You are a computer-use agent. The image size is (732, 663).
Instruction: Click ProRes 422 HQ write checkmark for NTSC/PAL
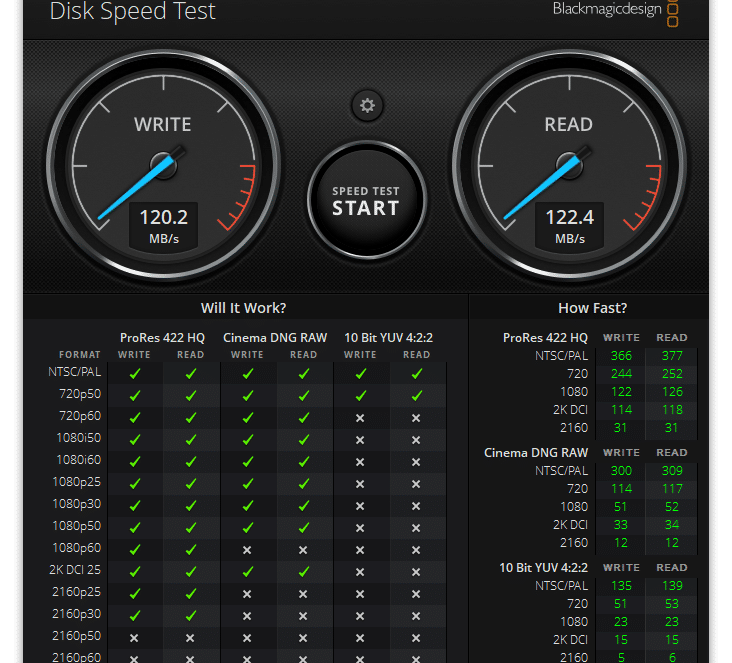pos(135,374)
